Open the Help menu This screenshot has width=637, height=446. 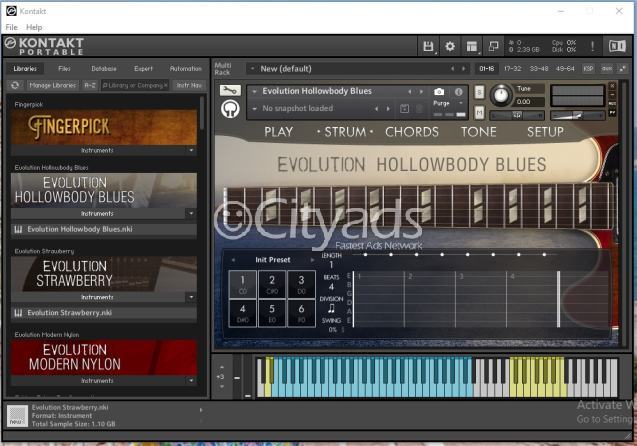34,27
